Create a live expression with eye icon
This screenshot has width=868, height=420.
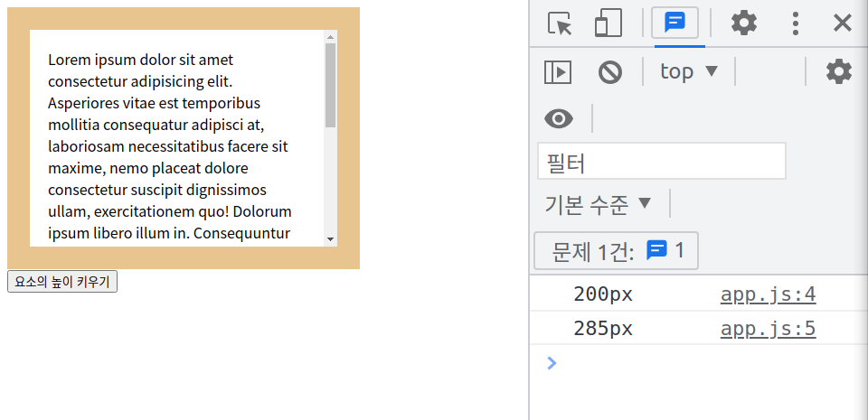pos(559,118)
